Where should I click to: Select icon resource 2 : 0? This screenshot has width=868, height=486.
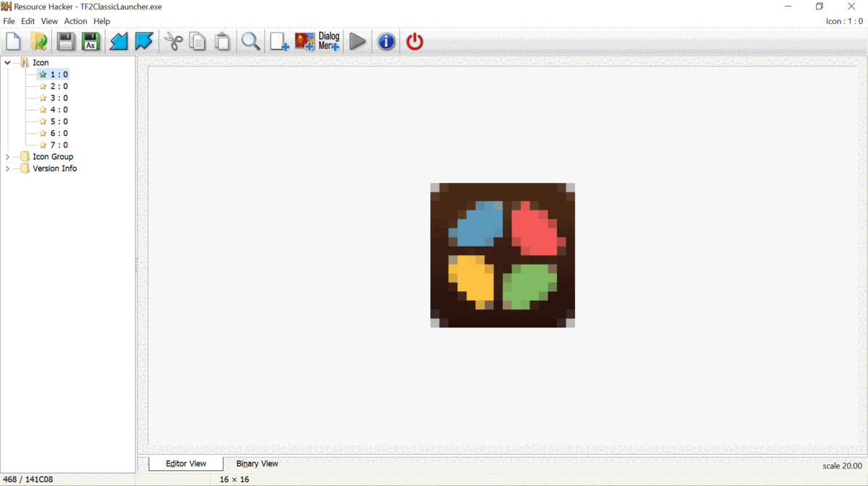(54, 86)
